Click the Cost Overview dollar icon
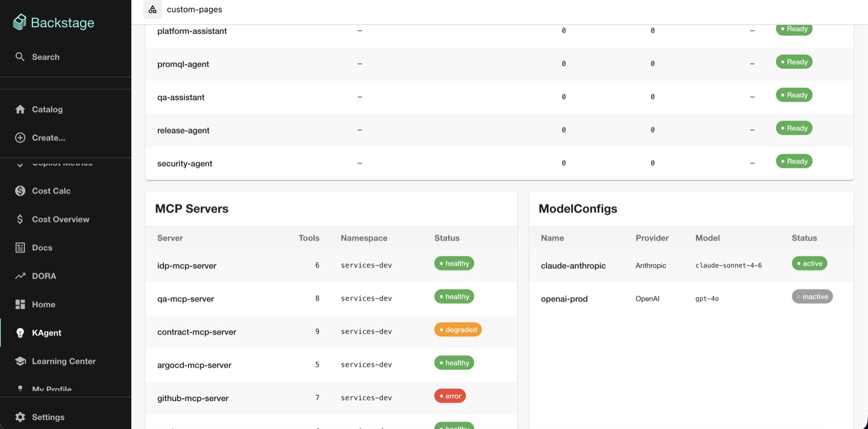This screenshot has height=429, width=868. (x=20, y=219)
